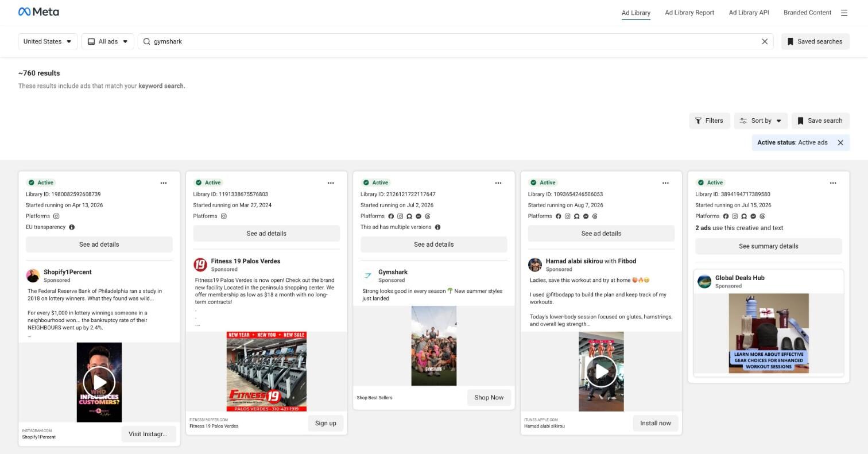This screenshot has width=868, height=454.
Task: Click '2 ads use this creative and text'
Action: 739,228
